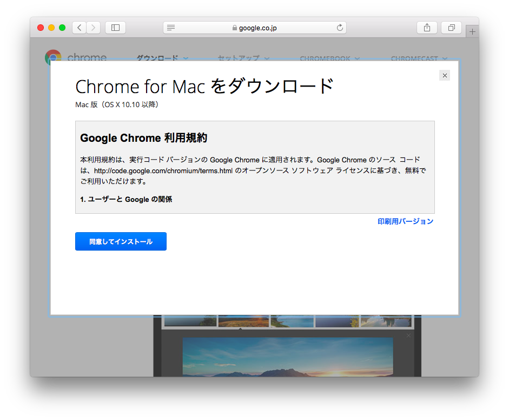
Task: Toggle the Safari sidebar icon
Action: click(x=115, y=27)
